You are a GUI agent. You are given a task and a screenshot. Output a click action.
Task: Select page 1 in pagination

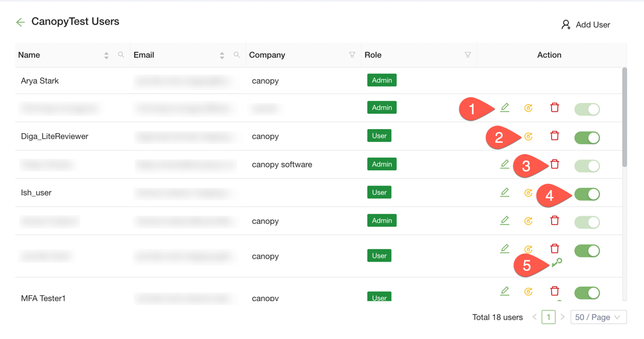tap(548, 317)
